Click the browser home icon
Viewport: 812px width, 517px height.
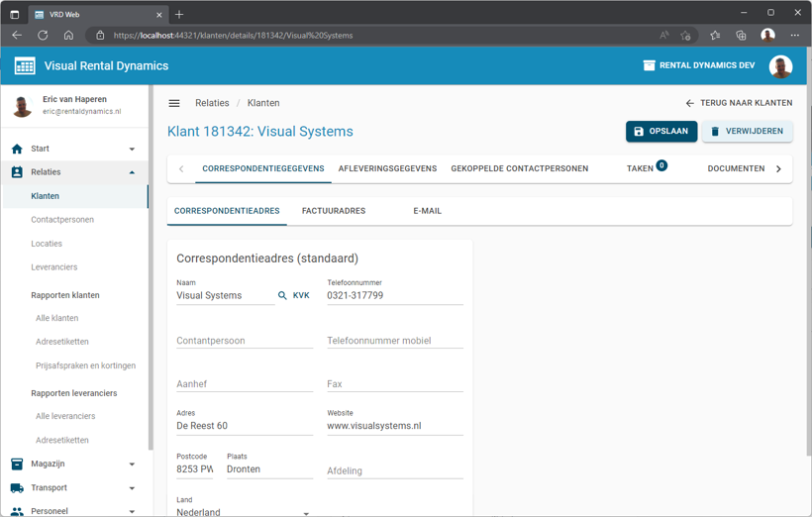pos(68,36)
